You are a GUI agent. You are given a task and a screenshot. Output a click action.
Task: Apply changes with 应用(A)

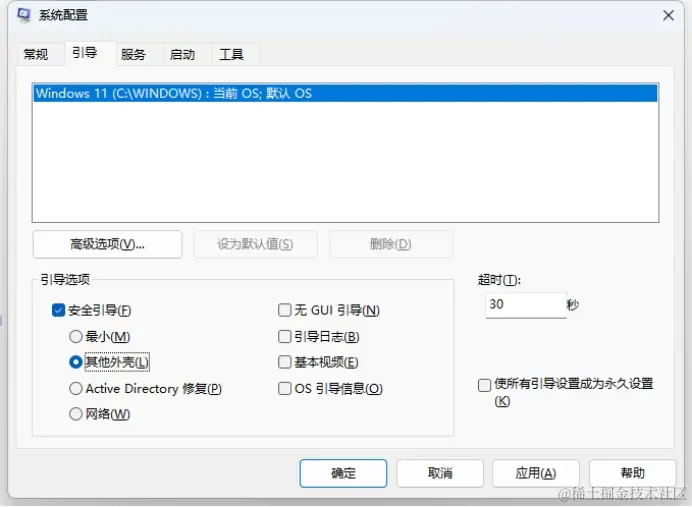click(536, 473)
